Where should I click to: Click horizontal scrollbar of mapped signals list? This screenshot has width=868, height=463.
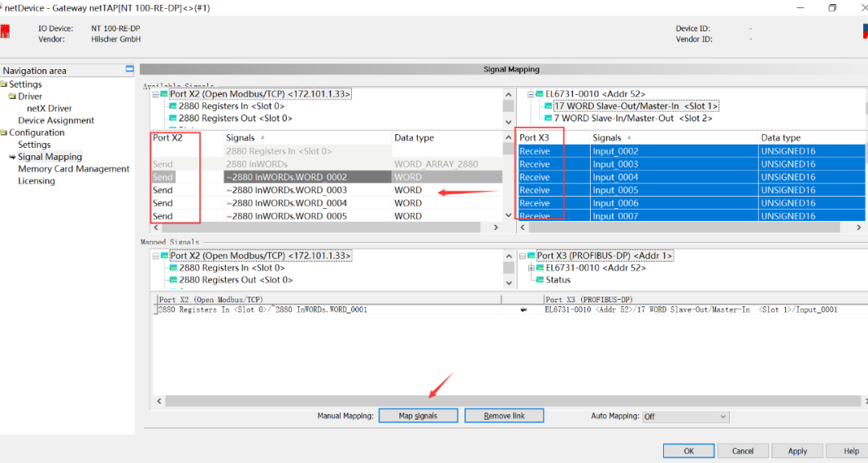tap(513, 401)
